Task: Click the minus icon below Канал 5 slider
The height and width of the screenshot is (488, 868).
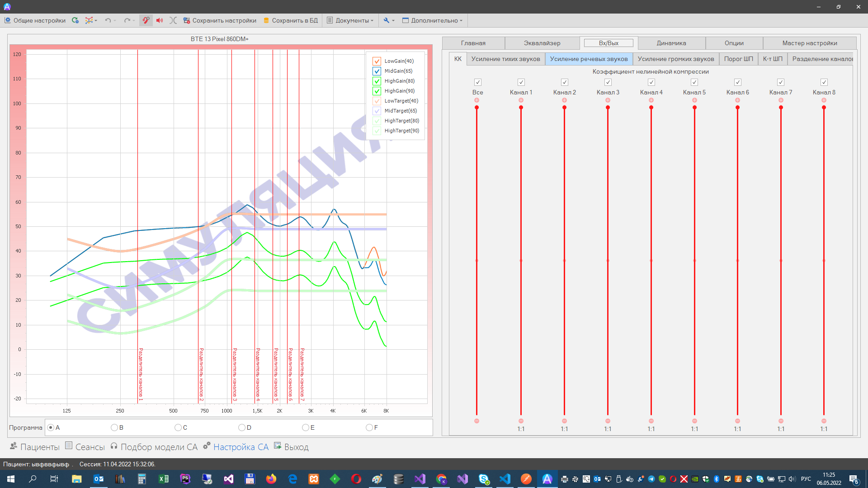Action: (694, 421)
